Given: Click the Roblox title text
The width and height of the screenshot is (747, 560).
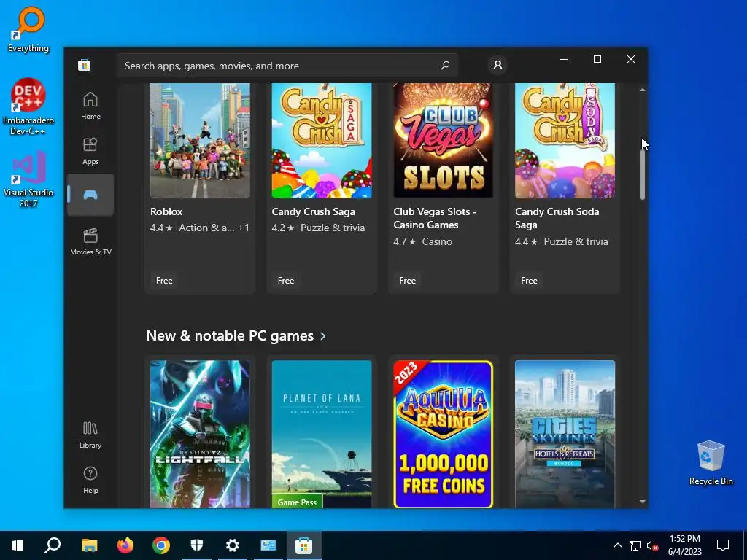Looking at the screenshot, I should click(x=166, y=211).
